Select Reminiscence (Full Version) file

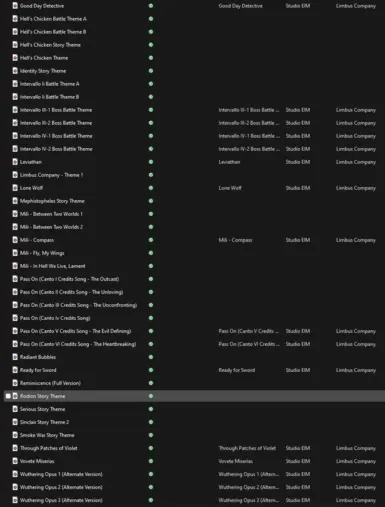[50, 383]
